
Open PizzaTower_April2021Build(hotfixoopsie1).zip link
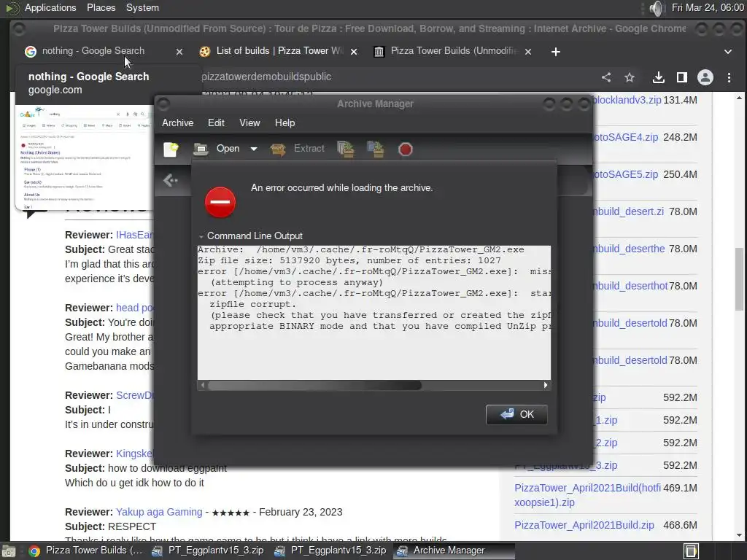pos(587,495)
